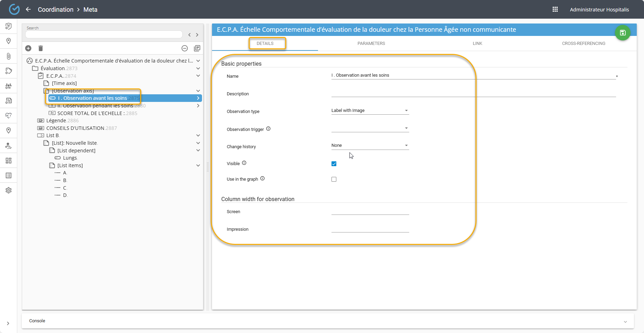Image resolution: width=644 pixels, height=333 pixels.
Task: Show info for Observation trigger
Action: pyautogui.click(x=268, y=129)
